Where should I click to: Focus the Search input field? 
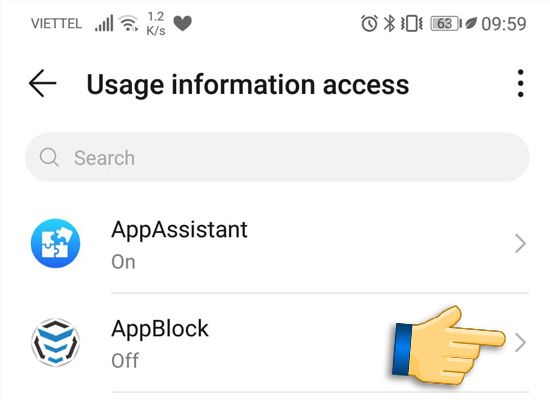pos(277,157)
